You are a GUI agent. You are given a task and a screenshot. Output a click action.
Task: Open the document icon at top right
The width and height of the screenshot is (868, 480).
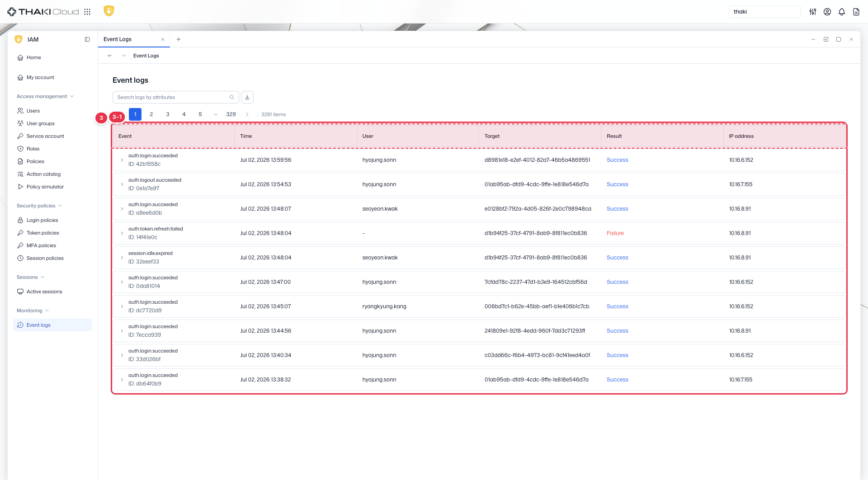click(x=856, y=12)
